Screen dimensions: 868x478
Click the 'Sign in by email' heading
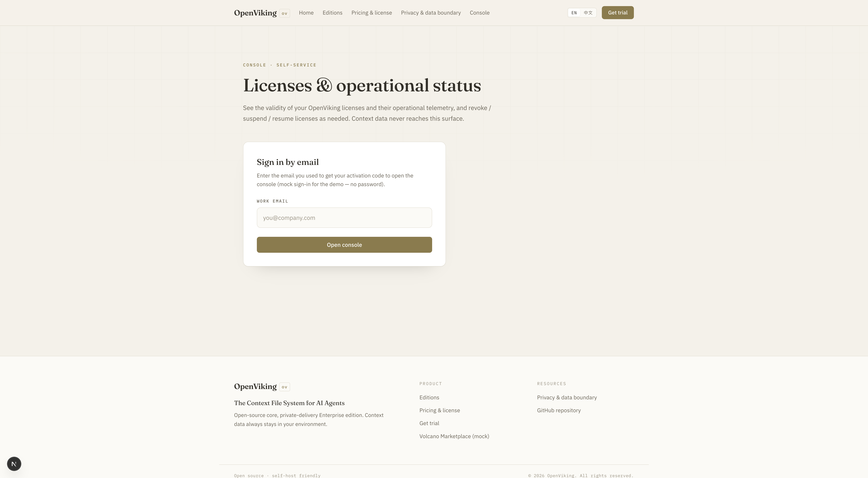point(288,162)
